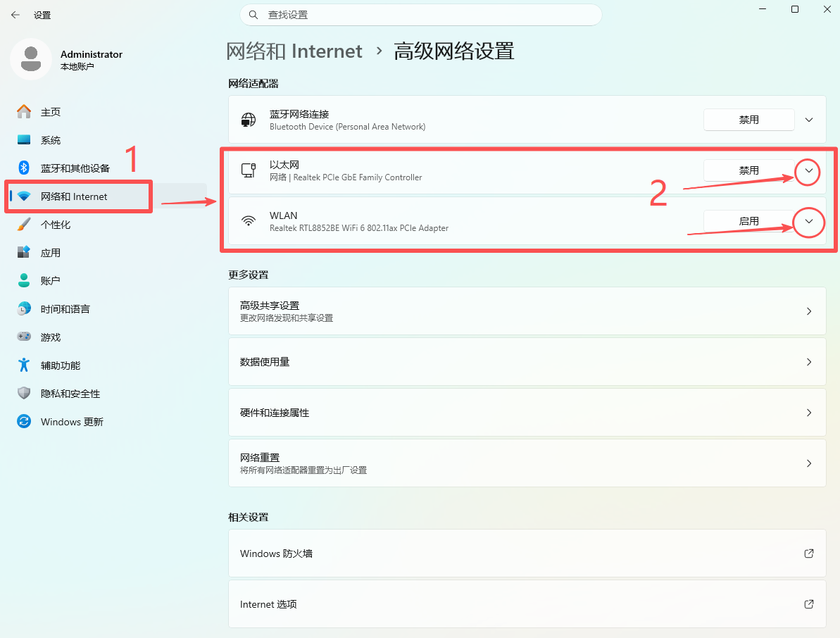Click the 更多设置 section heading

point(248,275)
